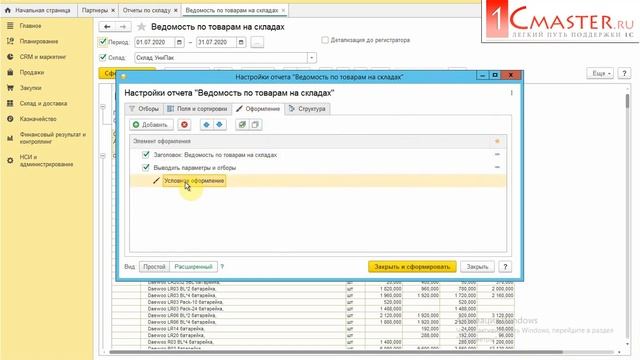The height and width of the screenshot is (360, 640).
Task: Open the Казначейство sidebar section
Action: click(x=38, y=119)
